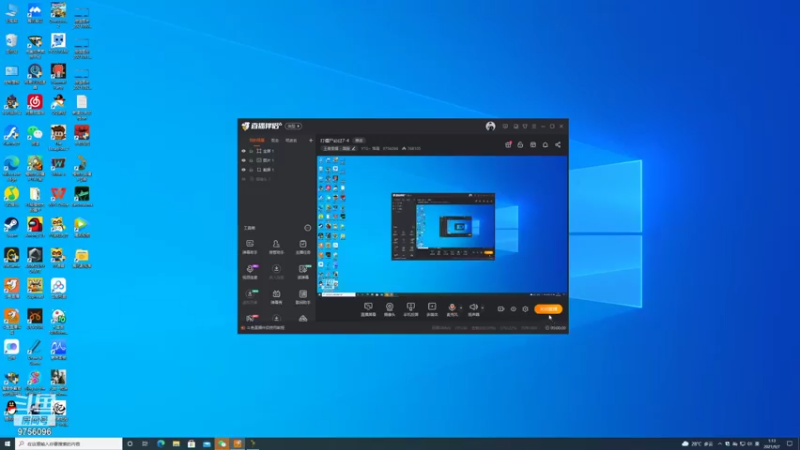Open WPS Office desktop shortcut

58,196
